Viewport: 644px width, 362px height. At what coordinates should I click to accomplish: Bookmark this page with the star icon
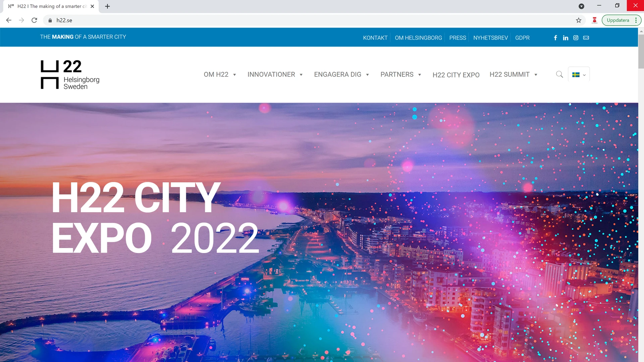(579, 20)
